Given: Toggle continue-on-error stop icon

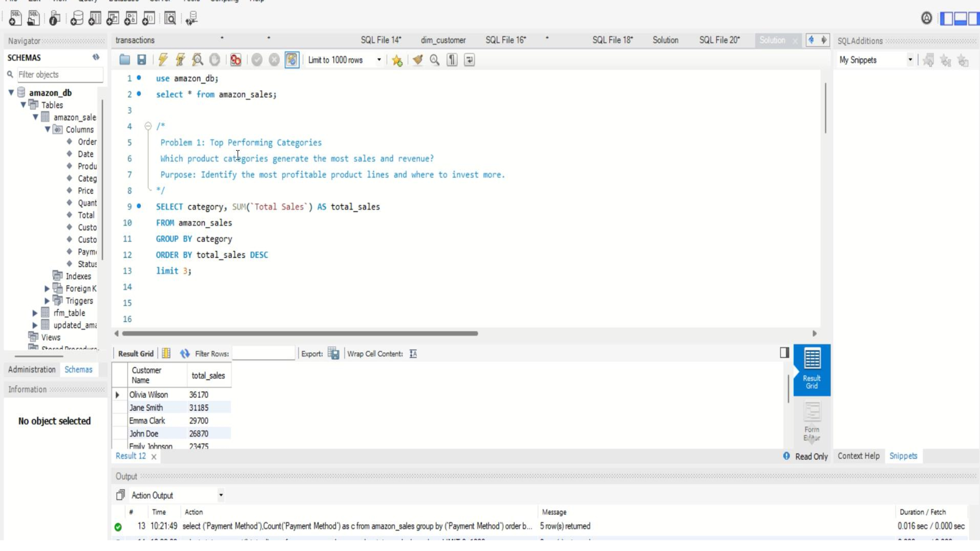Looking at the screenshot, I should pyautogui.click(x=235, y=60).
